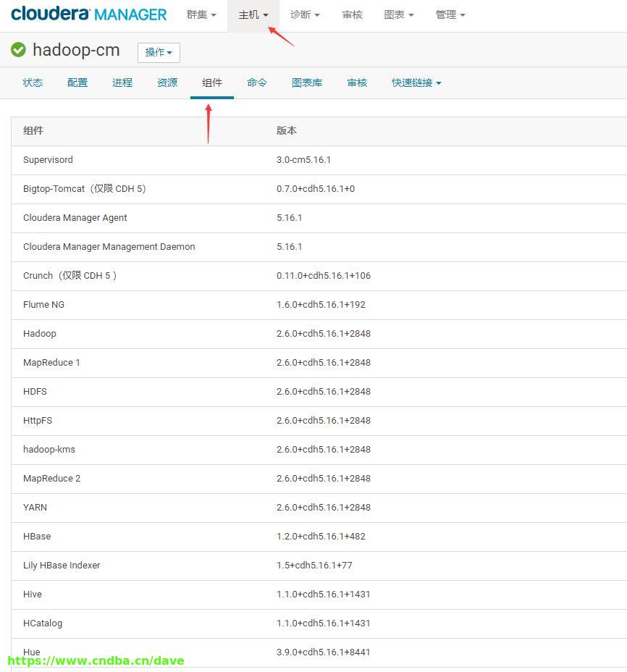Click the Supervisord row name

pyautogui.click(x=48, y=160)
